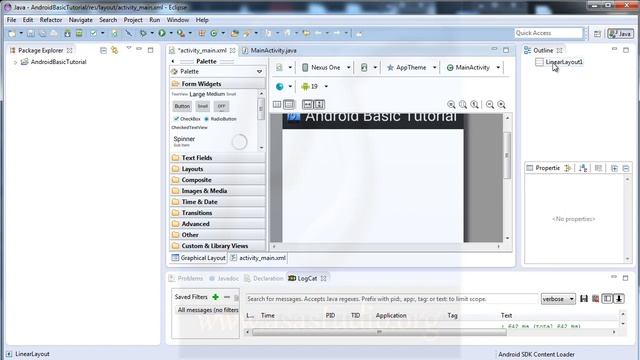Screen dimensions: 640x360
Task: Toggle show advanced properties icon
Action: (598, 168)
